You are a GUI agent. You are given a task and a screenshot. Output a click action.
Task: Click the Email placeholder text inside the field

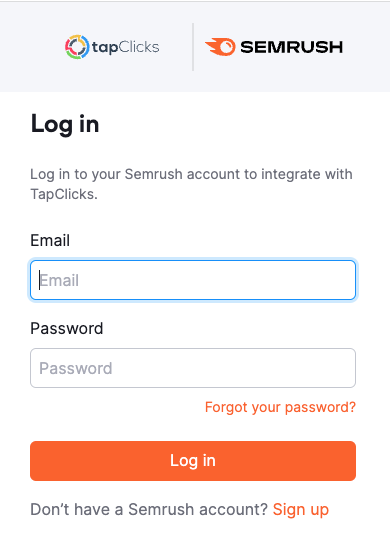coord(59,280)
